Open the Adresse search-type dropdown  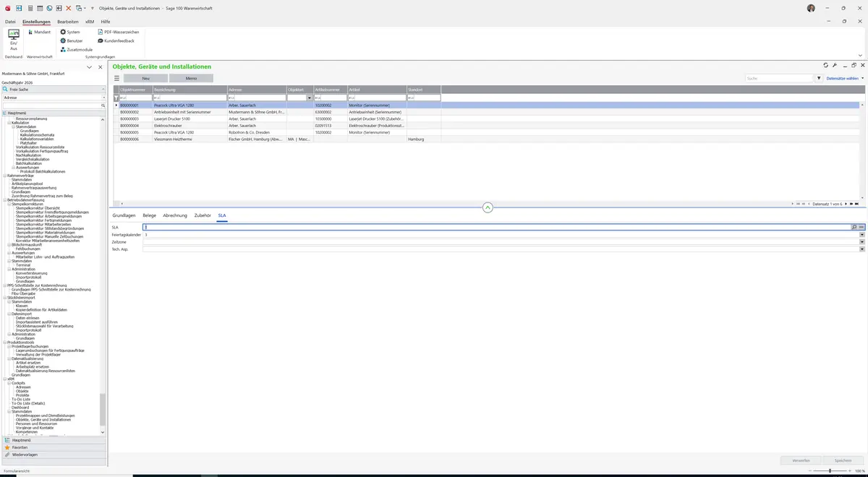103,98
